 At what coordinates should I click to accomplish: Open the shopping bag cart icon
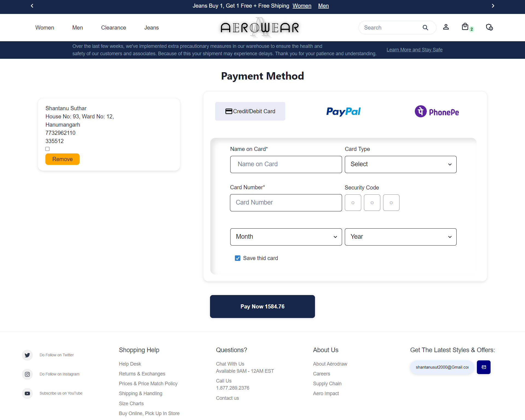pyautogui.click(x=465, y=27)
